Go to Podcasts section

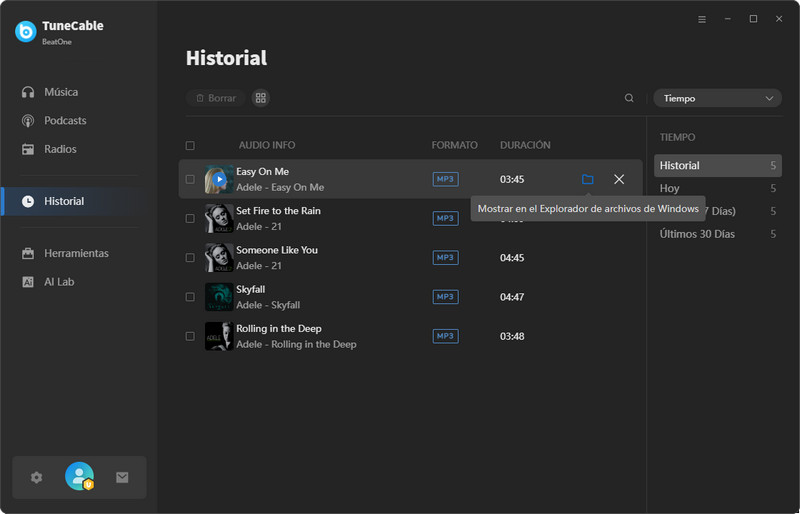tap(65, 121)
